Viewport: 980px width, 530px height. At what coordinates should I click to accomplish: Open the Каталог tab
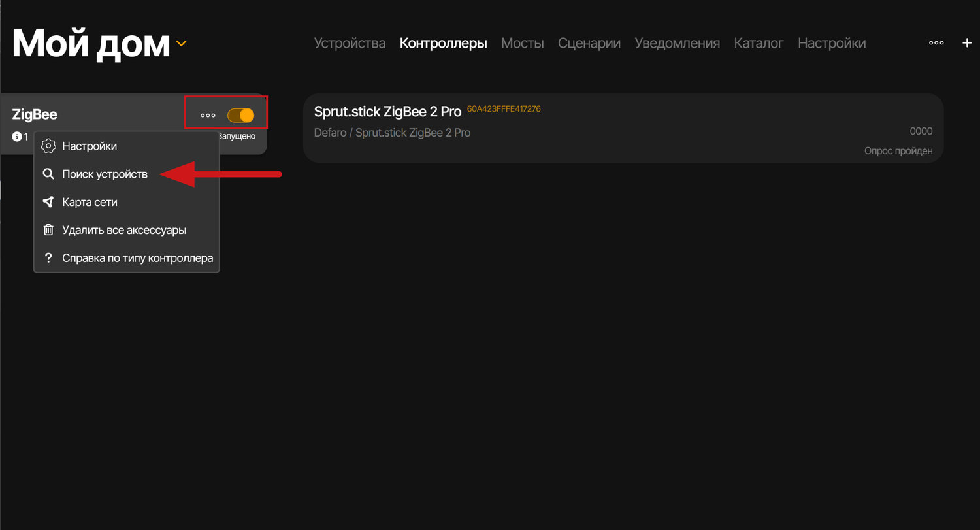tap(759, 42)
